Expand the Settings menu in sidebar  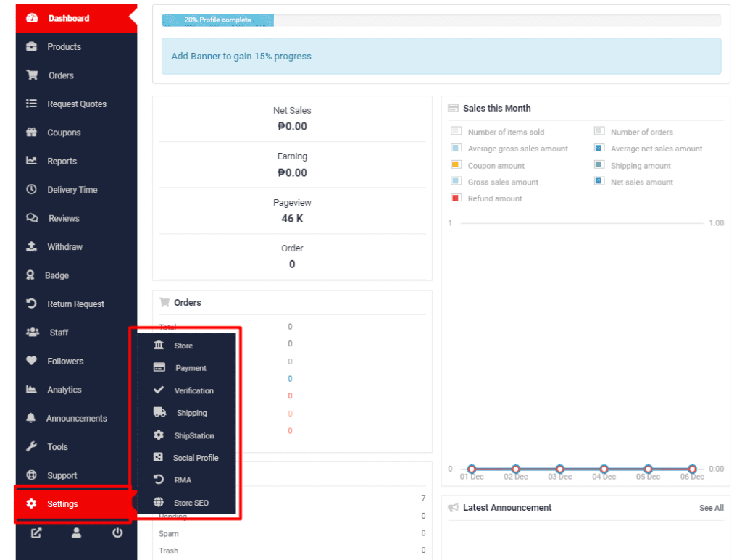click(x=62, y=504)
